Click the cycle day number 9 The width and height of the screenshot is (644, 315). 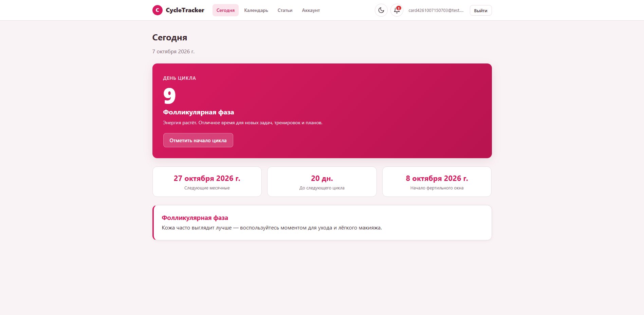pyautogui.click(x=169, y=96)
